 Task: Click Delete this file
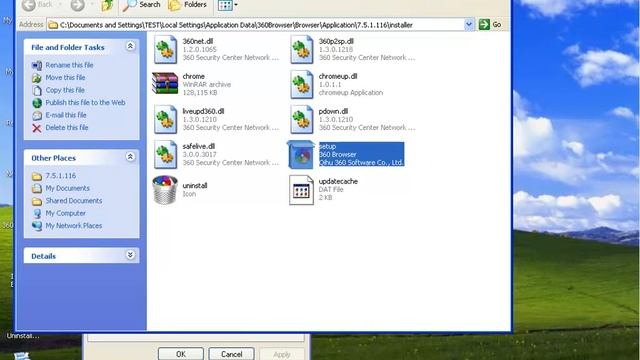pyautogui.click(x=67, y=128)
